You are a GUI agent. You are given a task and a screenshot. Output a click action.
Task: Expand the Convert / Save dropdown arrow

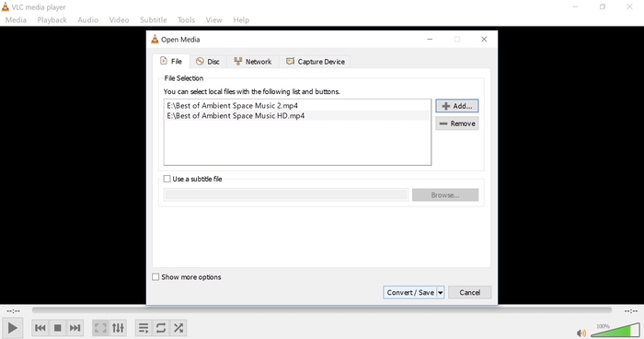[x=441, y=293]
